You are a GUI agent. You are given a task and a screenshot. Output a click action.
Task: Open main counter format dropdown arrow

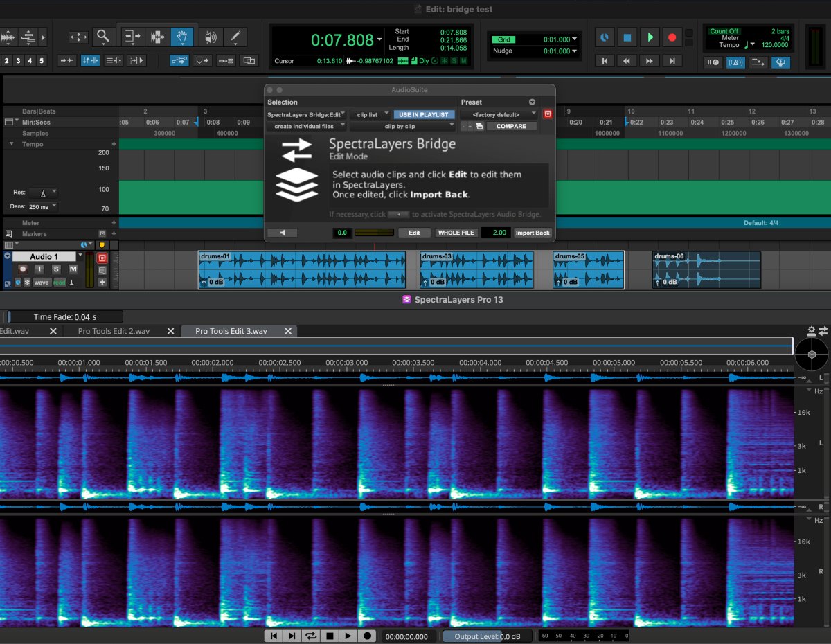pyautogui.click(x=379, y=39)
